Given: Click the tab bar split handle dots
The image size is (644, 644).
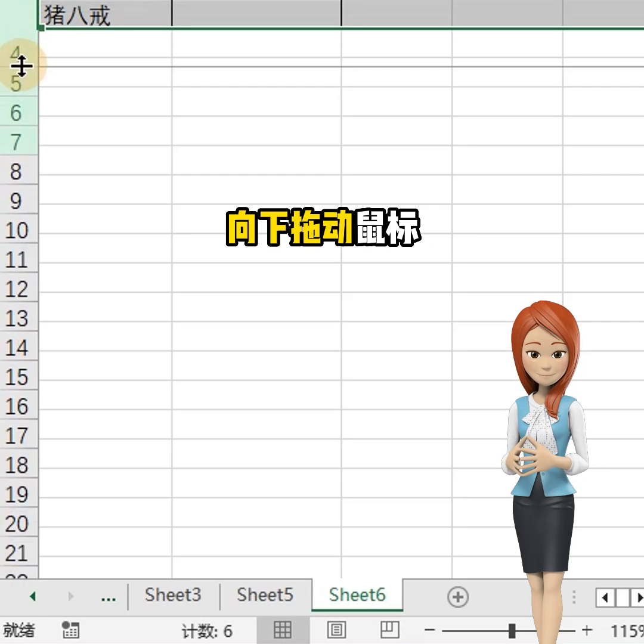Looking at the screenshot, I should point(574,597).
